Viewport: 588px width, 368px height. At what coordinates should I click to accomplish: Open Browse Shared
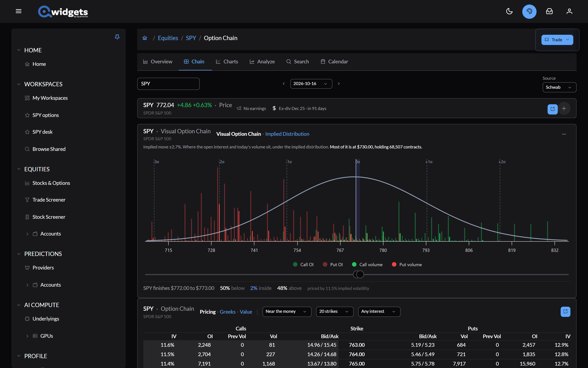(49, 149)
